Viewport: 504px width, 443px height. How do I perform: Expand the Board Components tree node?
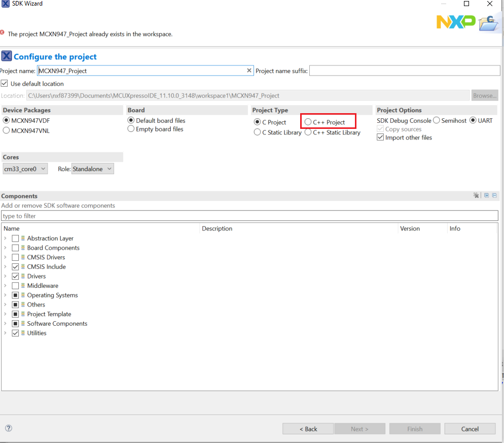(5, 248)
